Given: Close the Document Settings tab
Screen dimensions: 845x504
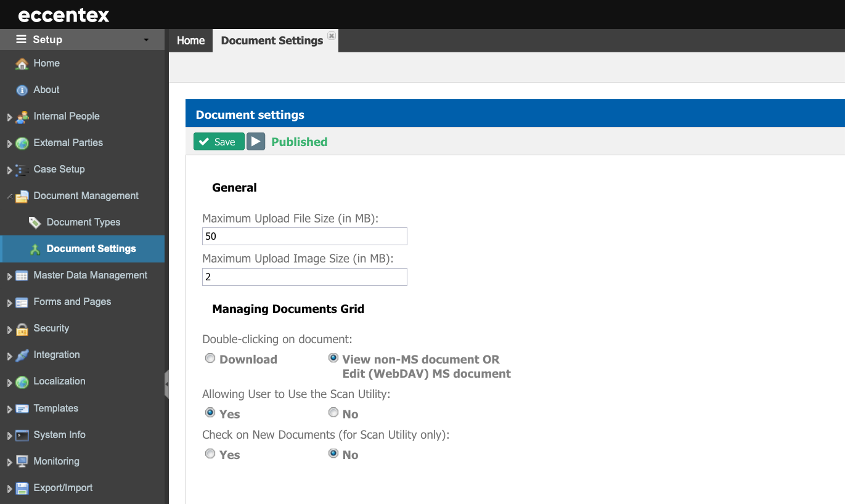Looking at the screenshot, I should [x=332, y=36].
